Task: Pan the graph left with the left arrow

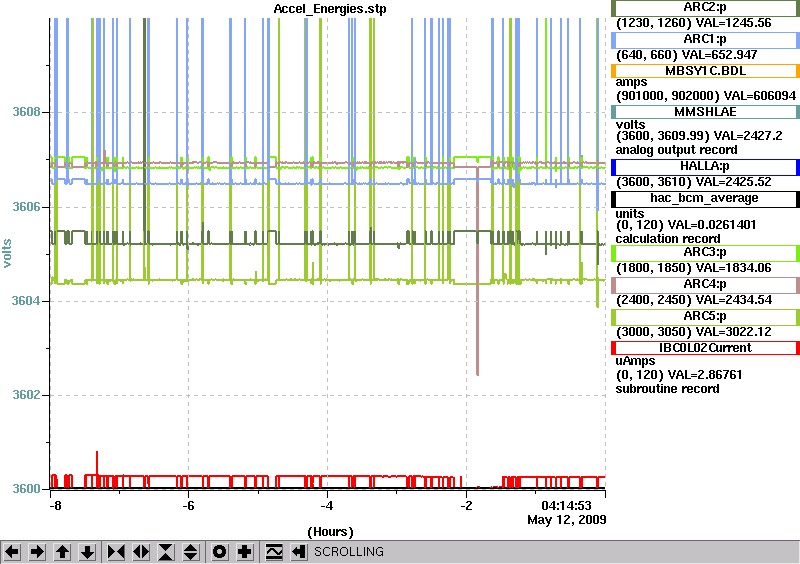Action: pos(12,552)
